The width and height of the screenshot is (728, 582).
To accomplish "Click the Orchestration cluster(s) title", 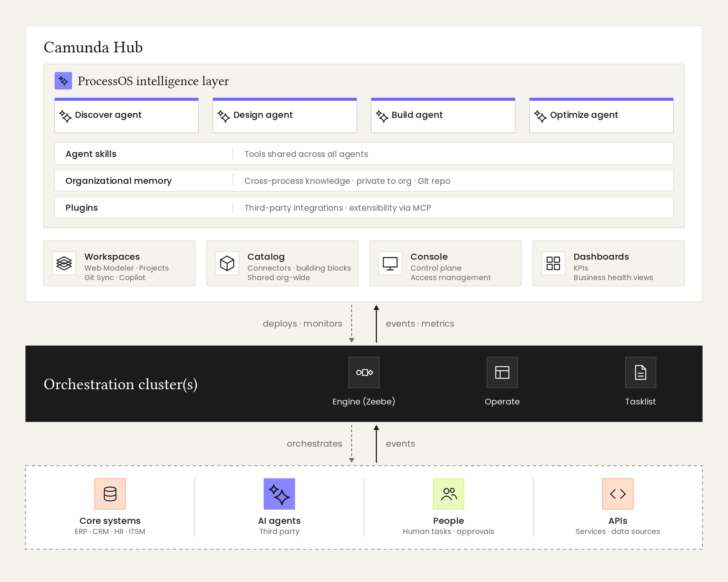I will point(120,384).
